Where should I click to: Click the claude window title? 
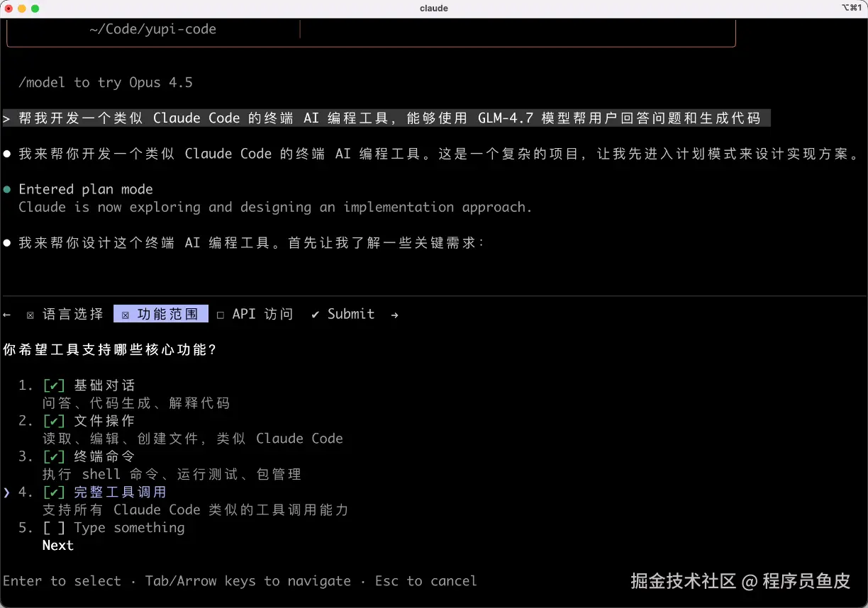coord(434,9)
